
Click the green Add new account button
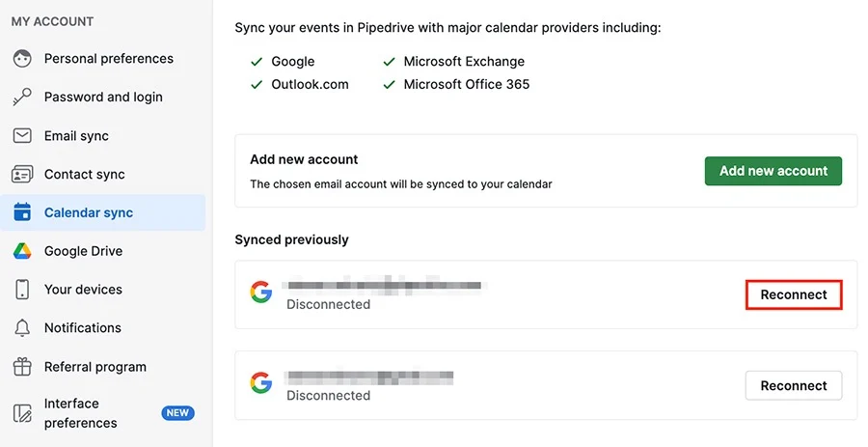point(773,171)
